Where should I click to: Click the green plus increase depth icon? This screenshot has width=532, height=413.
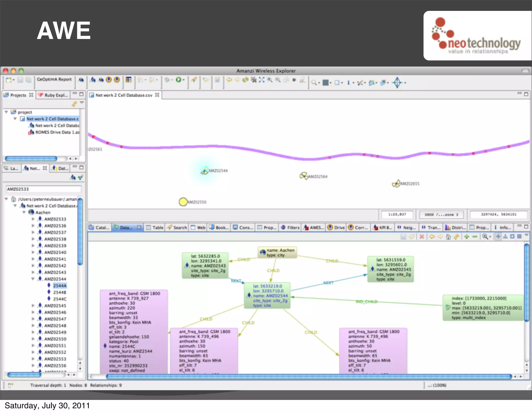[467, 237]
